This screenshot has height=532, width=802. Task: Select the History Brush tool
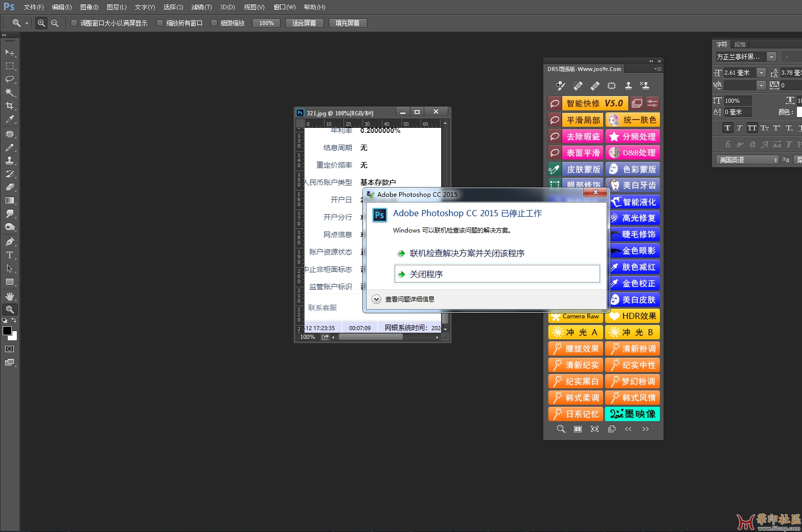click(10, 174)
